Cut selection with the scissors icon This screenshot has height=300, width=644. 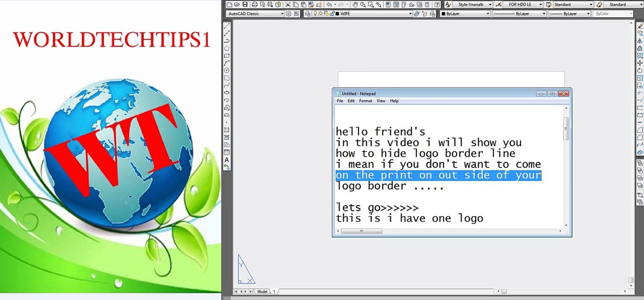point(288,5)
